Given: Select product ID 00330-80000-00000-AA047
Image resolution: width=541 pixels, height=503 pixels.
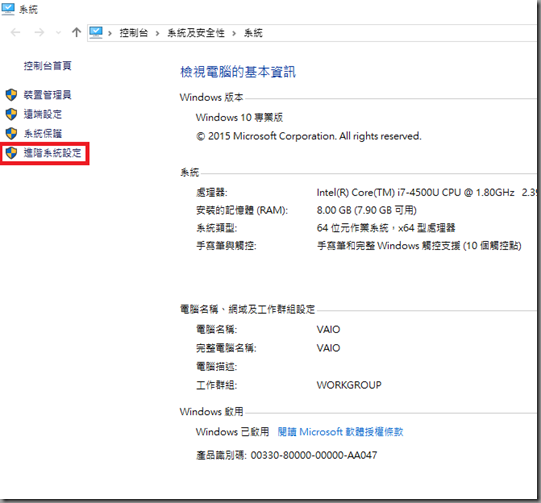Looking at the screenshot, I should 314,455.
